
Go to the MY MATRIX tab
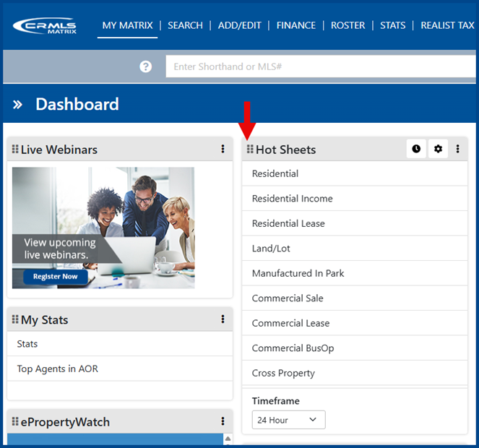(x=127, y=25)
